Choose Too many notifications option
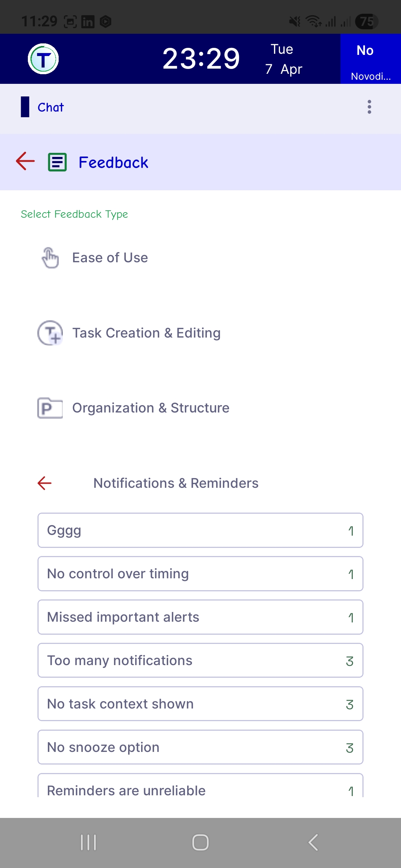 pyautogui.click(x=200, y=661)
